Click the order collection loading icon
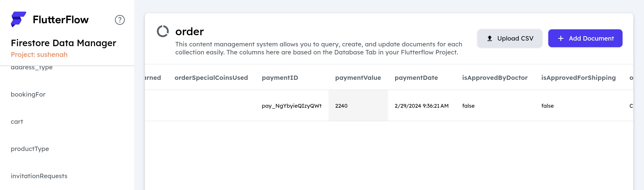This screenshot has width=644, height=190. pos(163,31)
